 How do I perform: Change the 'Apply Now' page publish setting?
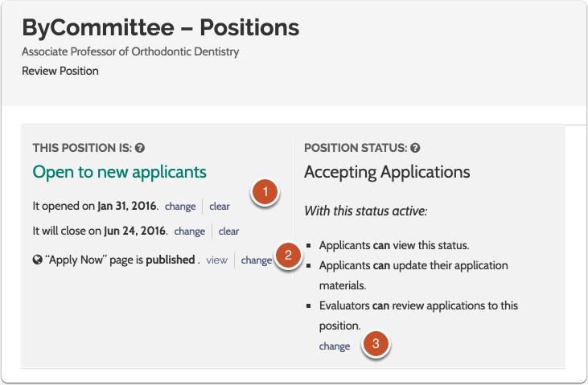257,260
